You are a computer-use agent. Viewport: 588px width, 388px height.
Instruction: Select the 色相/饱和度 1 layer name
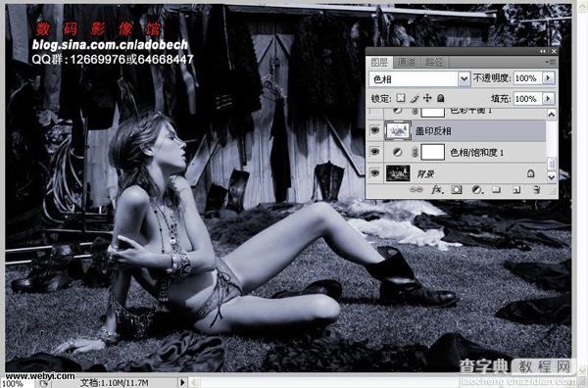[476, 152]
